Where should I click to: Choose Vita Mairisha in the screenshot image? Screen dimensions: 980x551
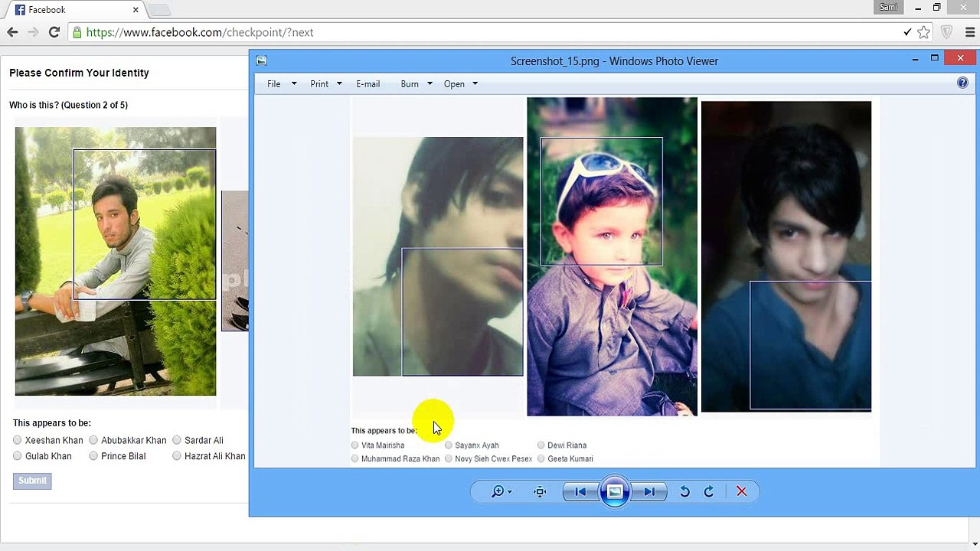[354, 445]
